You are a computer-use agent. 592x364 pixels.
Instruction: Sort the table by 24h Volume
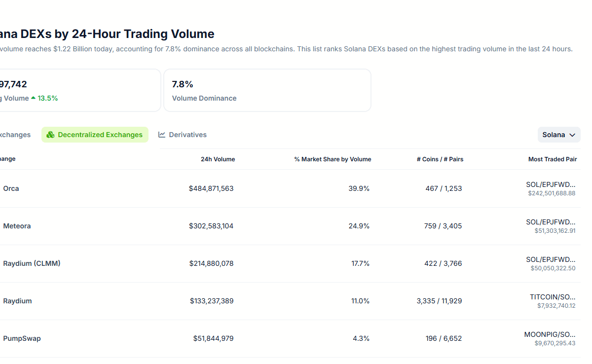(x=218, y=159)
